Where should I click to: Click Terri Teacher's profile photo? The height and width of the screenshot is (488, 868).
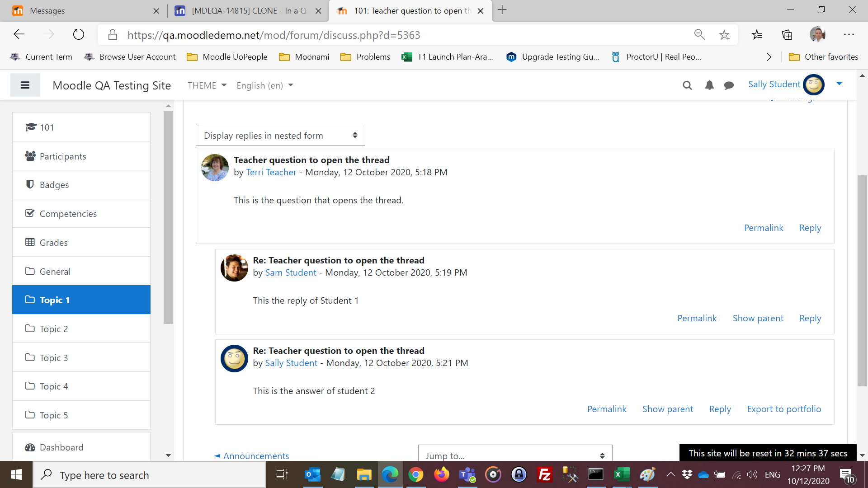tap(215, 168)
